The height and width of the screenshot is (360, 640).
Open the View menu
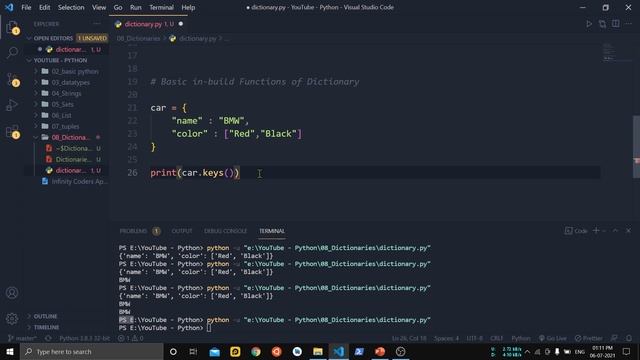(99, 7)
